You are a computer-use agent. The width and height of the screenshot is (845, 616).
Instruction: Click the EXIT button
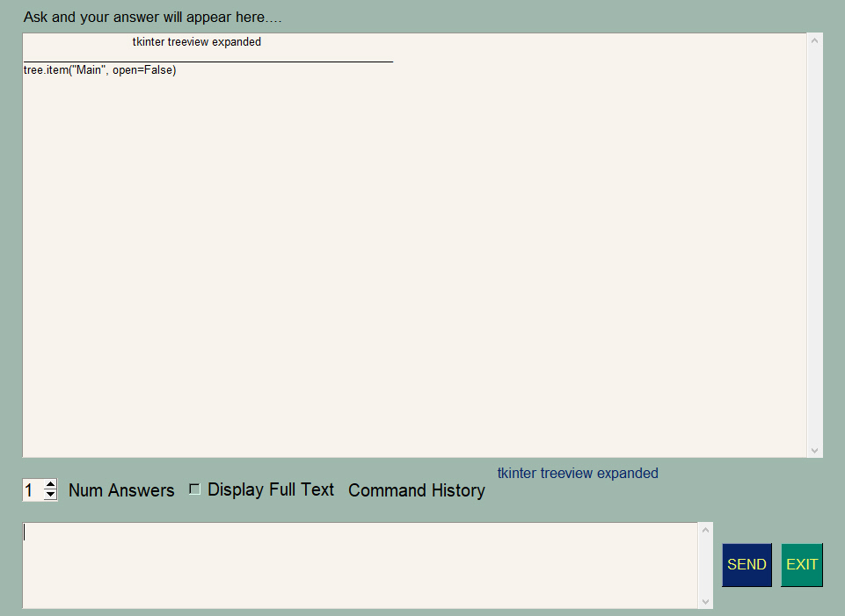pos(801,564)
